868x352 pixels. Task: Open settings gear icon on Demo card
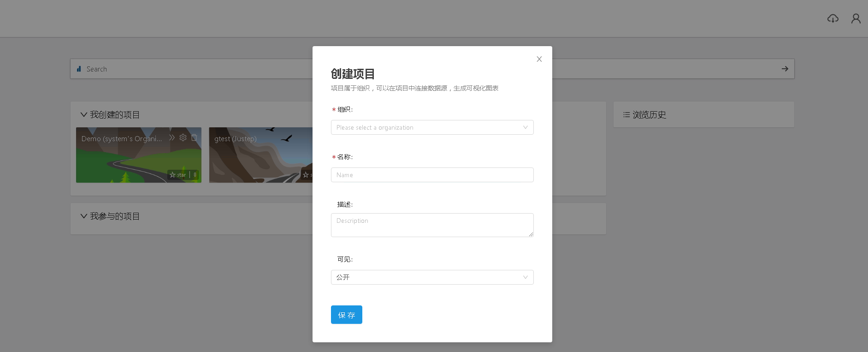(x=183, y=137)
